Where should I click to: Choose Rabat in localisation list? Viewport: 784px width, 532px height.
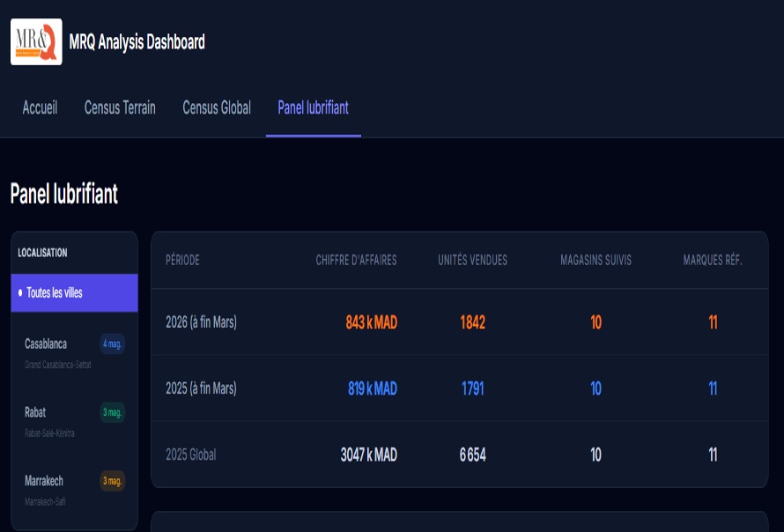click(x=35, y=412)
